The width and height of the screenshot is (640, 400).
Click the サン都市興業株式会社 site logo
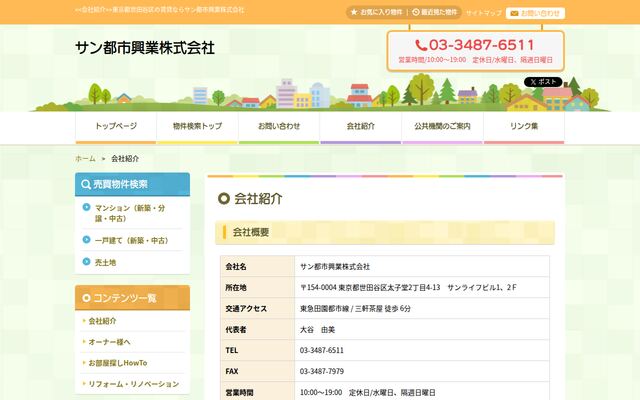145,48
